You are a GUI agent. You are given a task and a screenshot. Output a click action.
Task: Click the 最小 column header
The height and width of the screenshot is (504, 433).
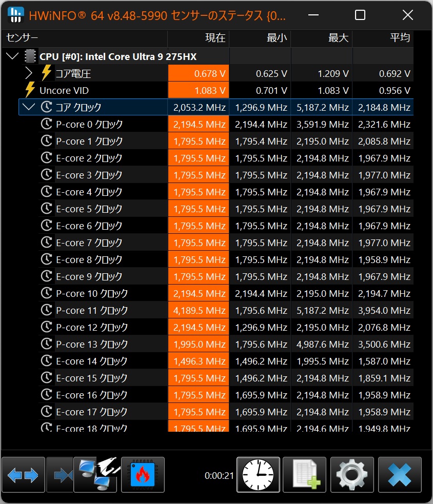[x=260, y=38]
